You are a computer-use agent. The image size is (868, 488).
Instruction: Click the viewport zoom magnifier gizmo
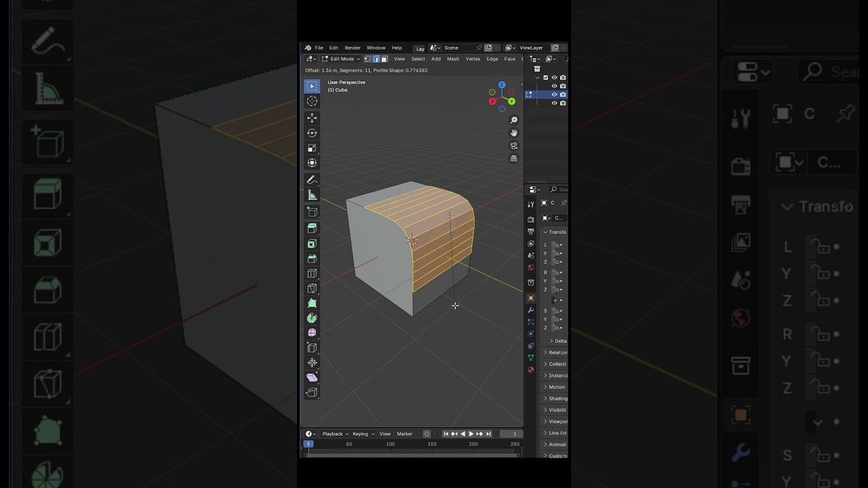(514, 121)
